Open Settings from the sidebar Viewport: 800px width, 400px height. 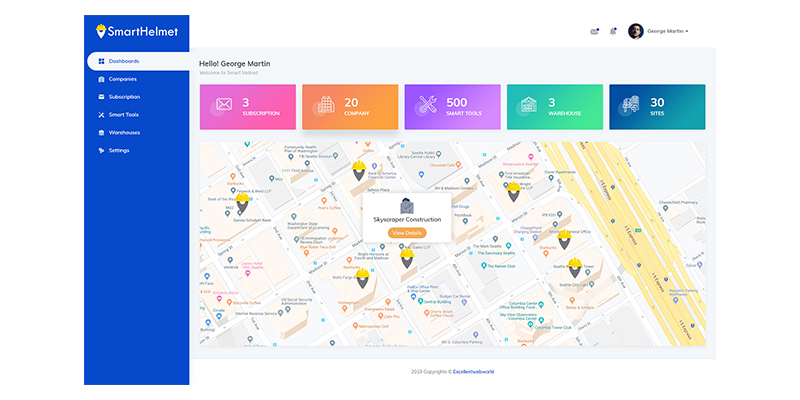[119, 151]
